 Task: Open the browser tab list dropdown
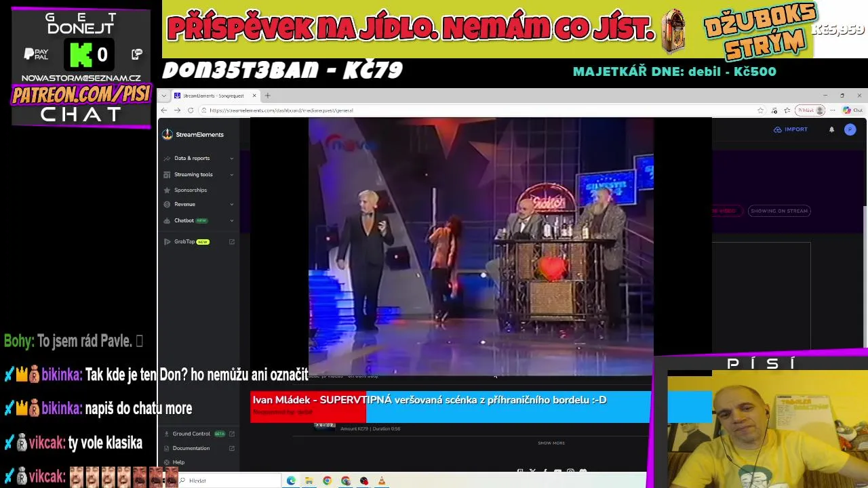click(x=163, y=96)
